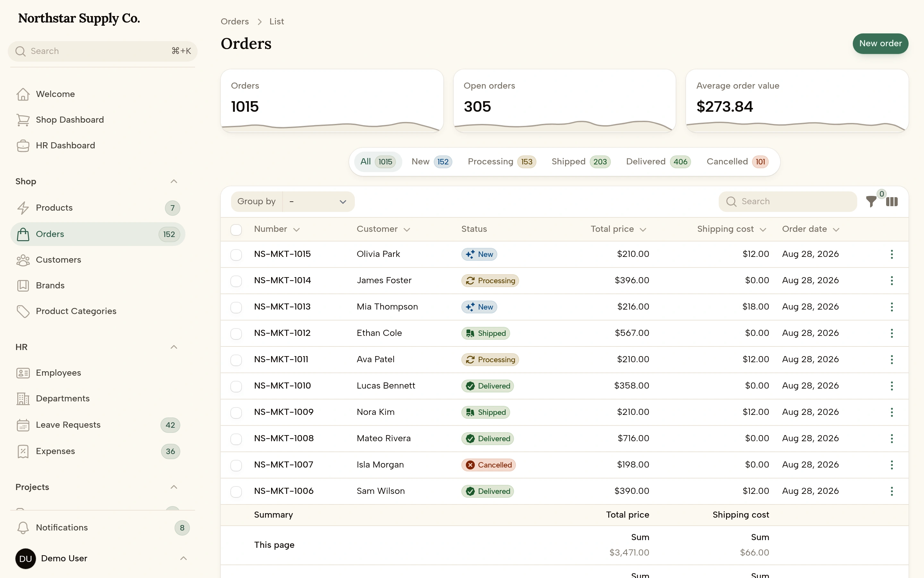Click the Employees ID card icon

pyautogui.click(x=23, y=373)
